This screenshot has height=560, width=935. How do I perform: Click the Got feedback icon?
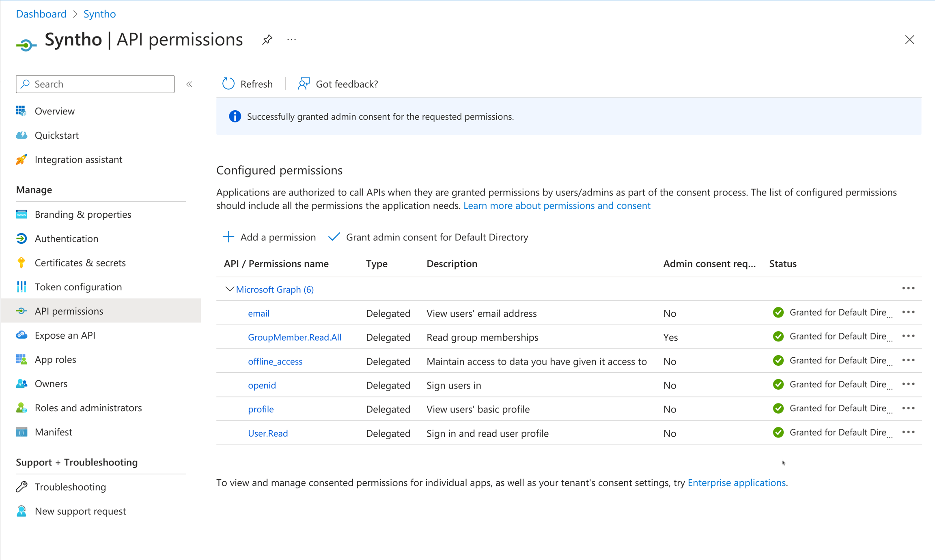[304, 84]
